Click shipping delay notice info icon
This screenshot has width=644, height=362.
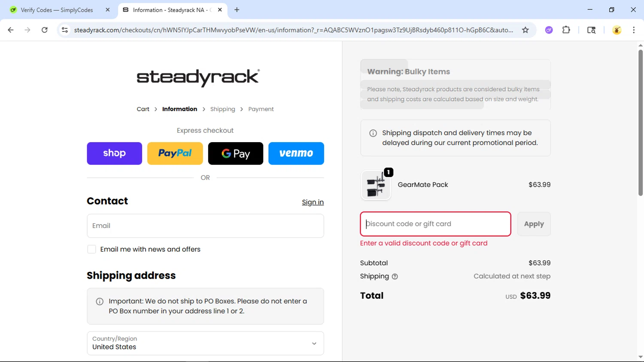click(373, 133)
